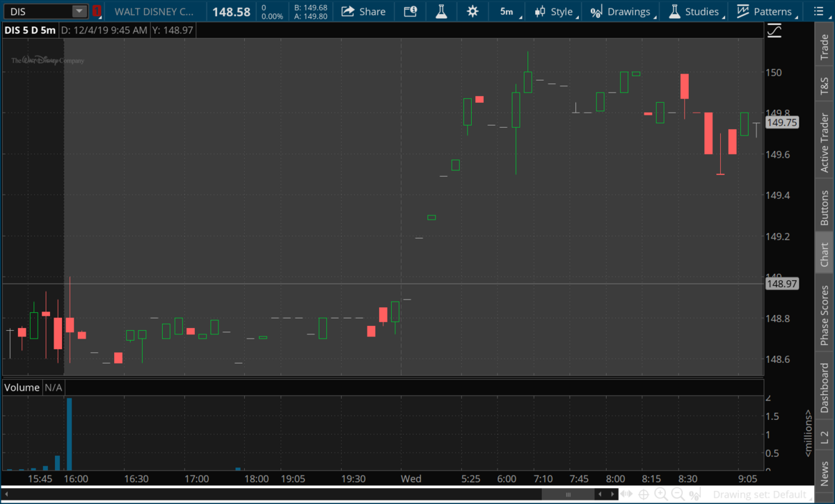
Task: Click the scroll right arrow
Action: point(613,494)
